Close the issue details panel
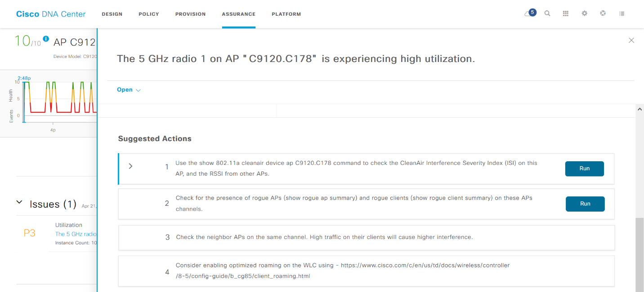Viewport: 644px width, 292px height. [x=631, y=40]
